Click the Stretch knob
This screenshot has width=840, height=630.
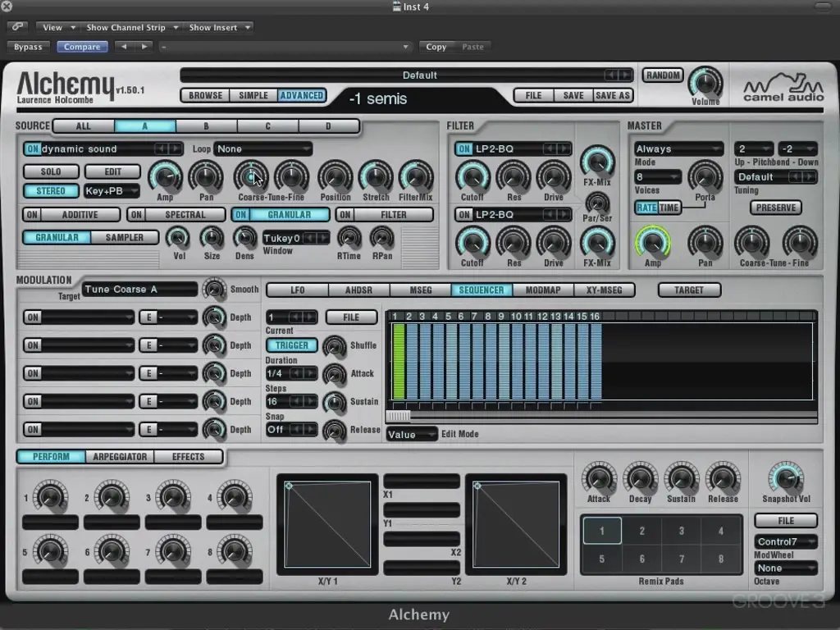(376, 176)
